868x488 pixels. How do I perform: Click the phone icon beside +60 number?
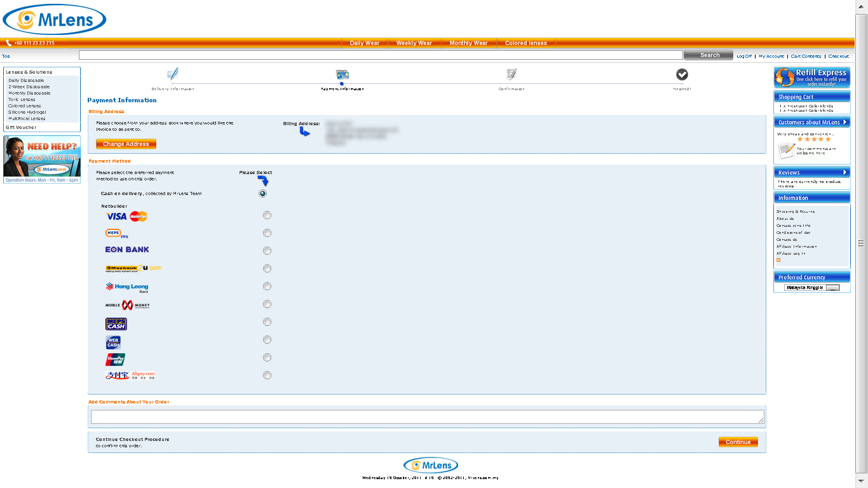[8, 43]
